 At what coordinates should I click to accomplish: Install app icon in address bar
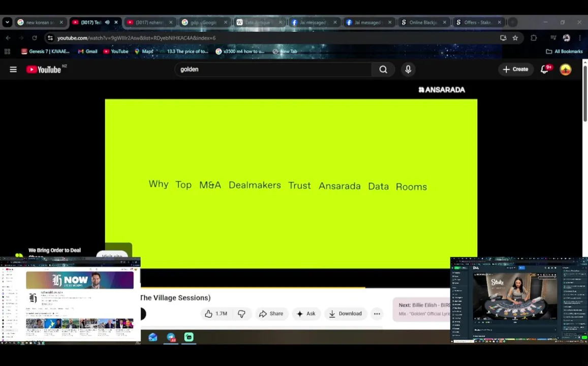(503, 38)
